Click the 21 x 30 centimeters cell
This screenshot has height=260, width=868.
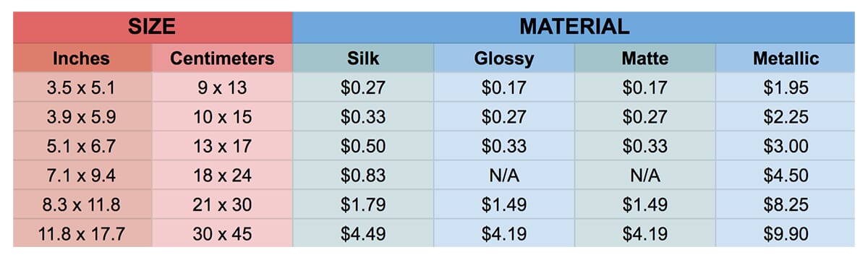tap(223, 204)
